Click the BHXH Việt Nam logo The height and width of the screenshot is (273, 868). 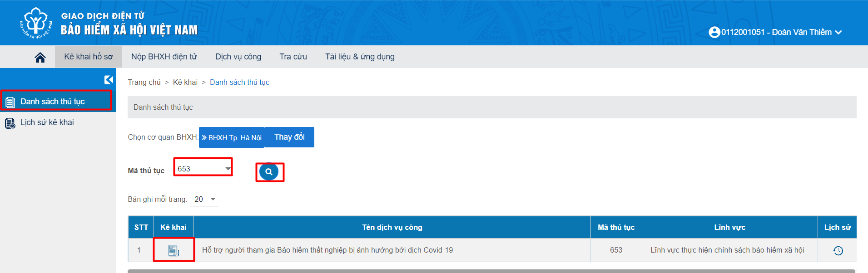coord(36,23)
